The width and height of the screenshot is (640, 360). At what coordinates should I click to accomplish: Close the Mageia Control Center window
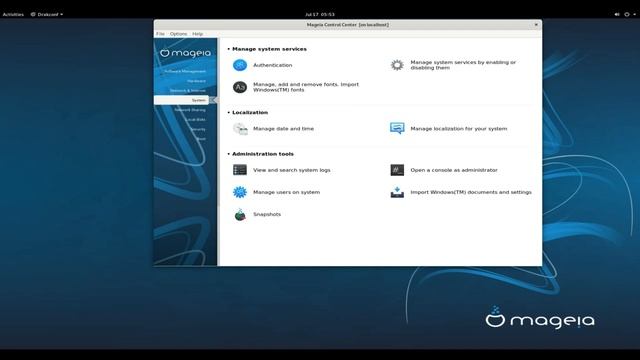click(536, 24)
